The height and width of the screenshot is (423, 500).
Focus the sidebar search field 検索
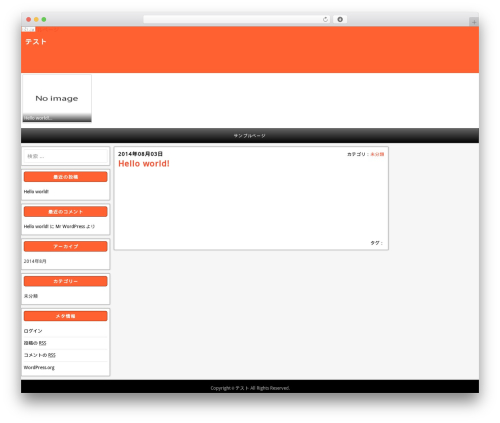66,156
